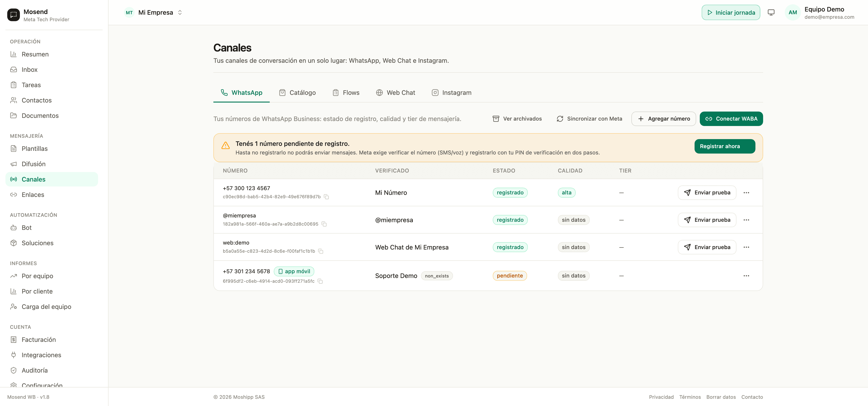Click demo@empresa.com account email
The height and width of the screenshot is (406, 868).
(829, 17)
